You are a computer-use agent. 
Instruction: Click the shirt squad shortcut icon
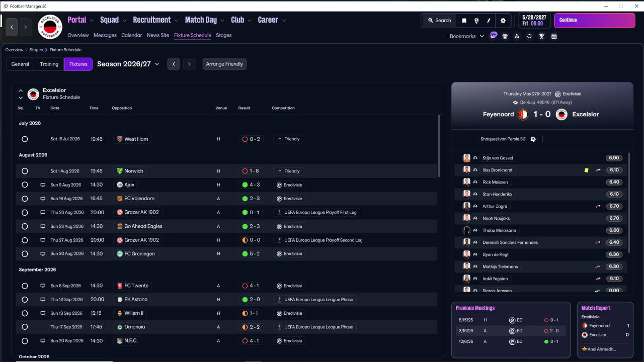point(505,36)
